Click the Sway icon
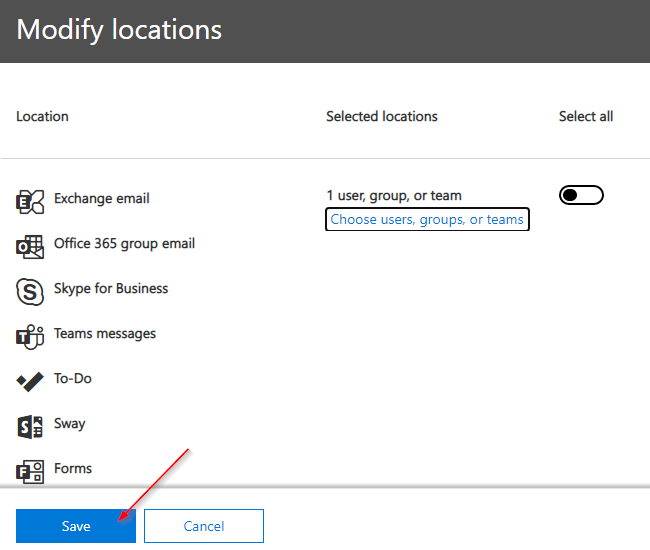Image resolution: width=650 pixels, height=550 pixels. pos(30,426)
